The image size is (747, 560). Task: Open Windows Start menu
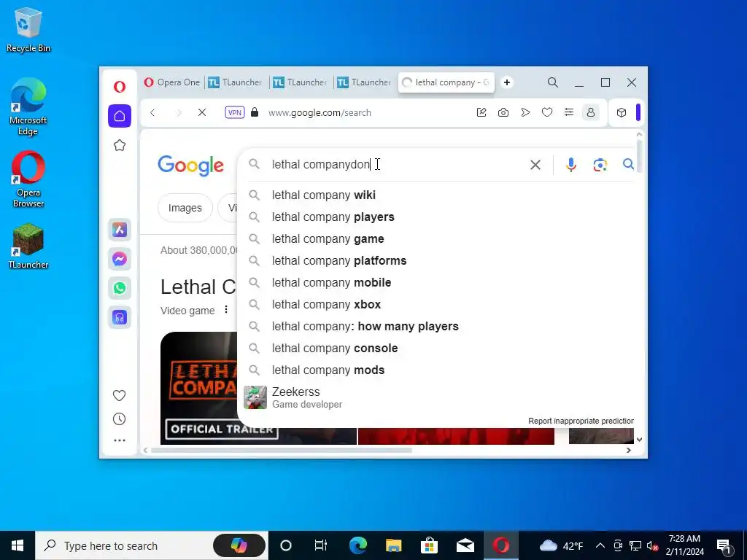click(18, 545)
